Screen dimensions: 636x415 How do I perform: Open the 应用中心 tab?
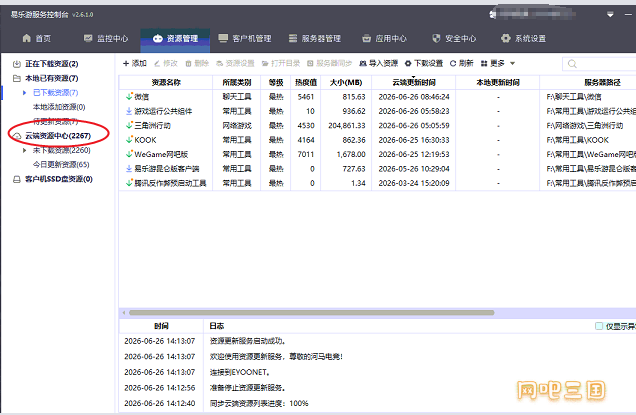(x=384, y=39)
